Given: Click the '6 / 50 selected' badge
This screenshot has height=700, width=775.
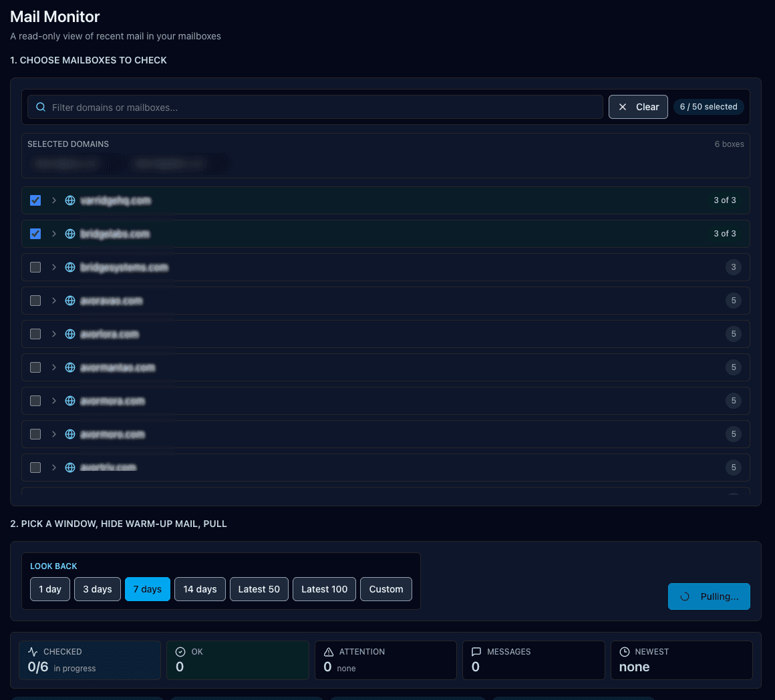Looking at the screenshot, I should point(708,107).
